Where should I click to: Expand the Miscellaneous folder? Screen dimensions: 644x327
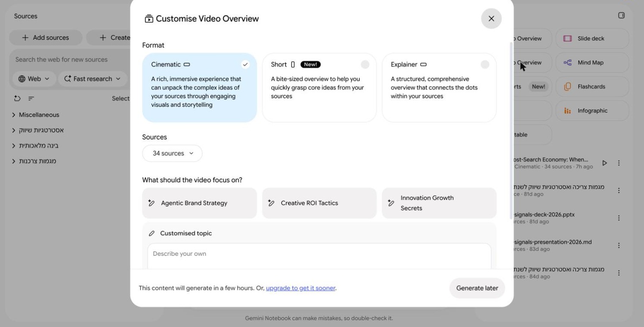point(14,115)
